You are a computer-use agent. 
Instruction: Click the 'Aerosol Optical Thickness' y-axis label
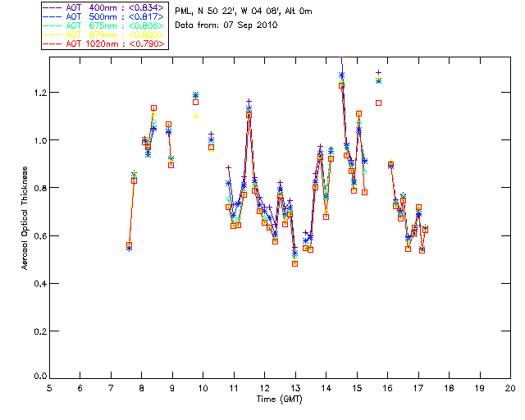click(25, 218)
